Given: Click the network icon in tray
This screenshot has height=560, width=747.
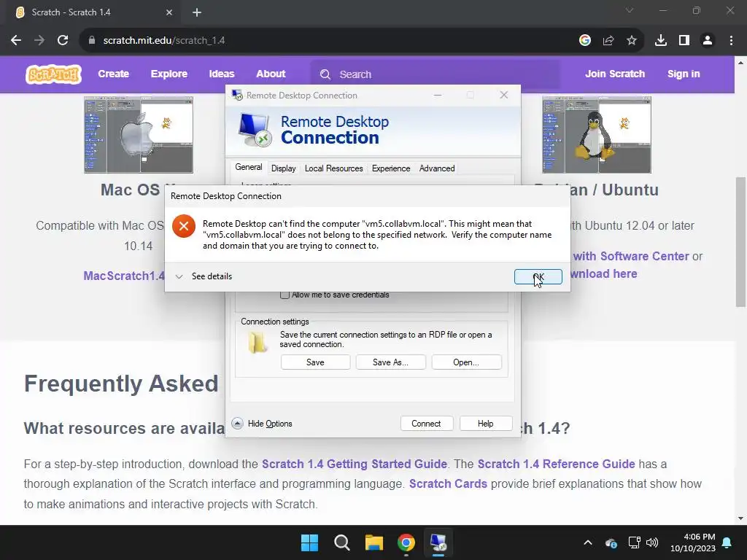Looking at the screenshot, I should 634,542.
